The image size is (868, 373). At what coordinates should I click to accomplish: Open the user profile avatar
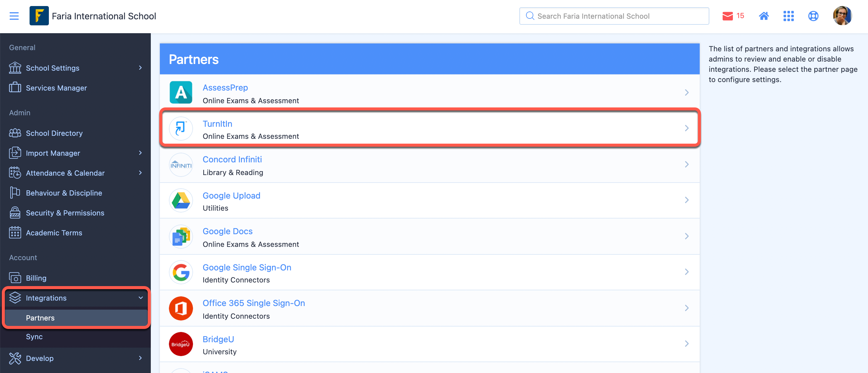842,16
